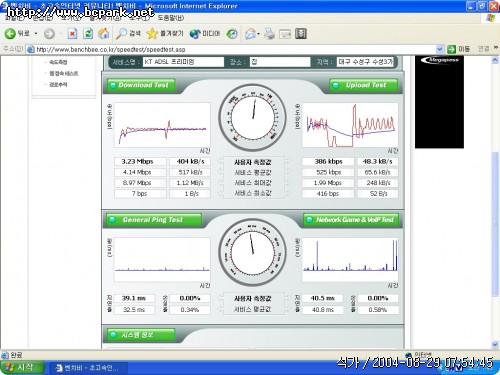
Task: Open the 미디어 media pane
Action: point(205,34)
